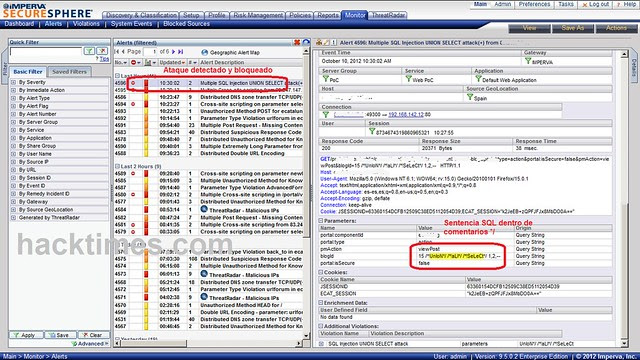The image size is (640, 360).
Task: Go to first page of alerts
Action: coord(117,52)
